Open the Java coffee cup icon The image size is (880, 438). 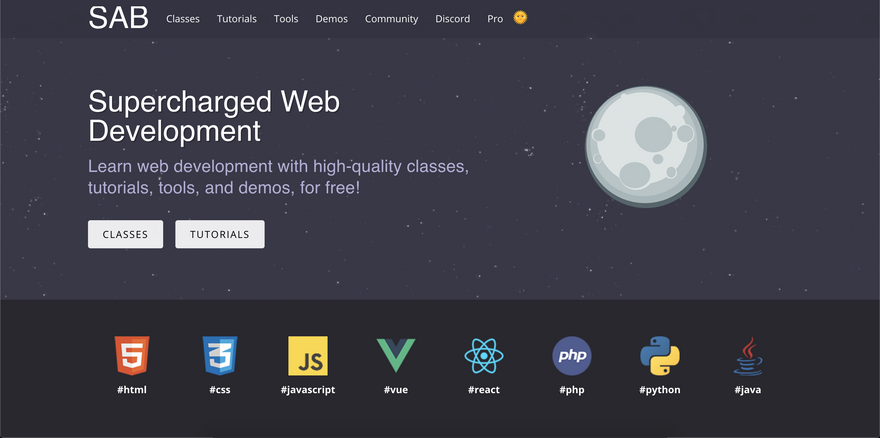tap(747, 355)
